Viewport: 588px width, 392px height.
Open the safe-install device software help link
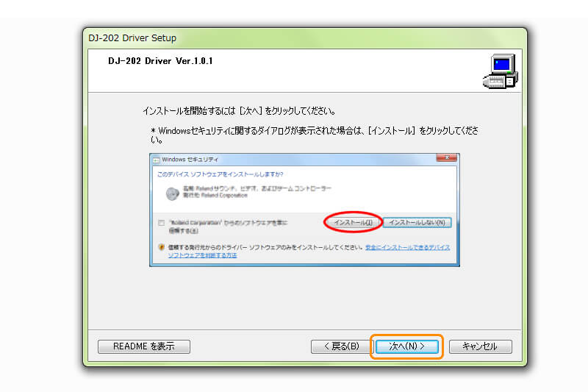click(x=309, y=252)
